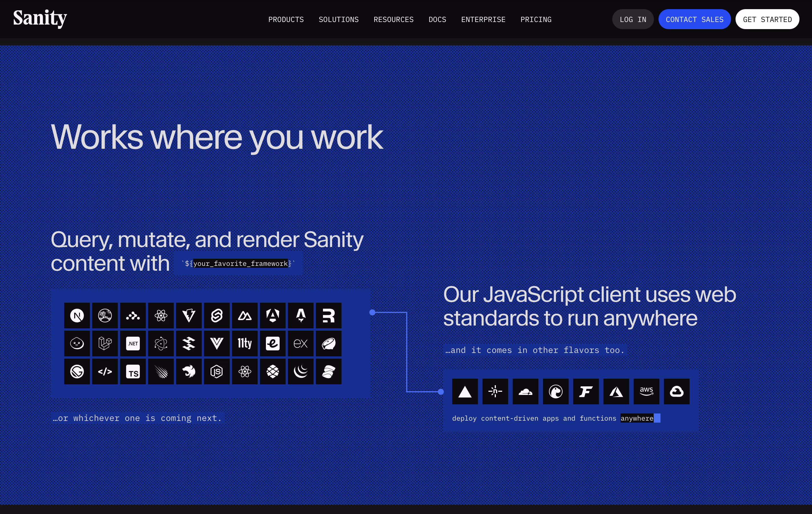
Task: Select the Svelte logo tile
Action: (217, 316)
